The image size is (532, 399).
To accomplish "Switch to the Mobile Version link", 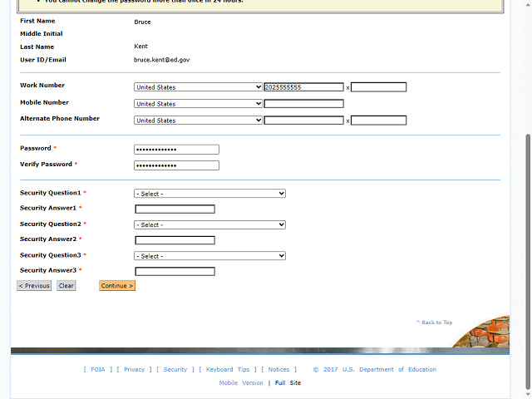I will pyautogui.click(x=241, y=382).
